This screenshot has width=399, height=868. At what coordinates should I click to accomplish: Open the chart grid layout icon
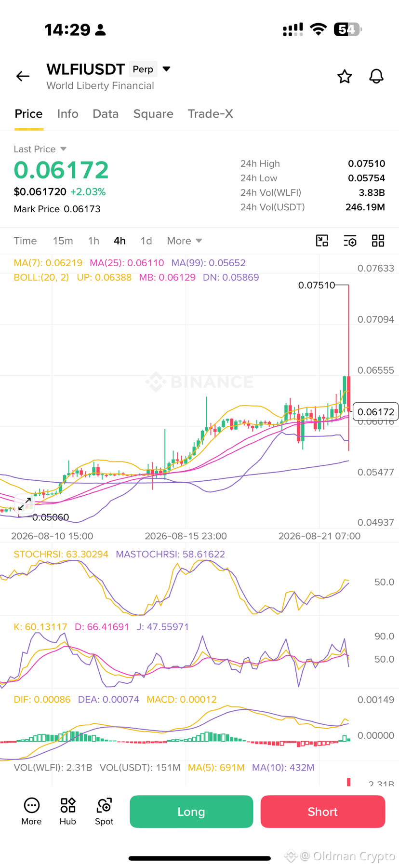point(378,241)
